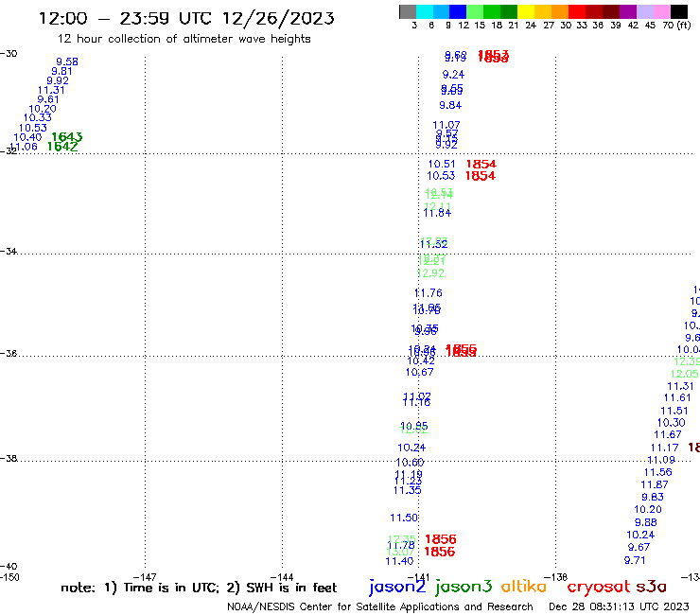Click the '-38' latitude axis label
Image resolution: width=700 pixels, height=615 pixels.
[9, 459]
